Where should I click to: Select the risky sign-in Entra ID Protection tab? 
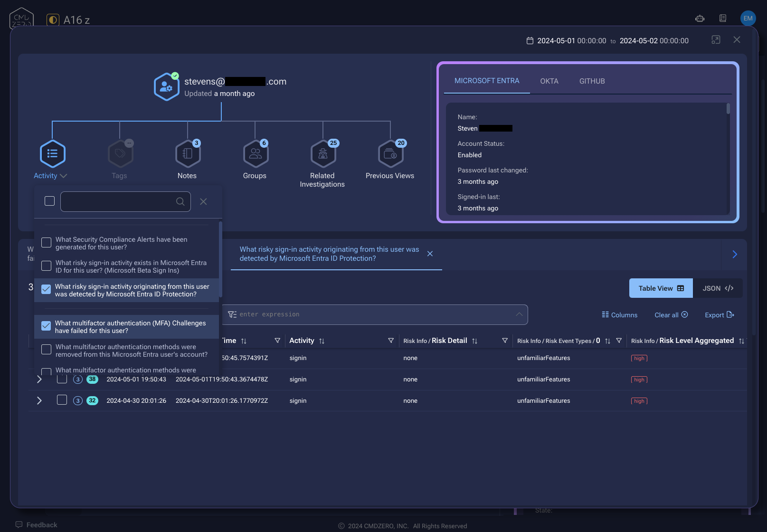pos(330,254)
